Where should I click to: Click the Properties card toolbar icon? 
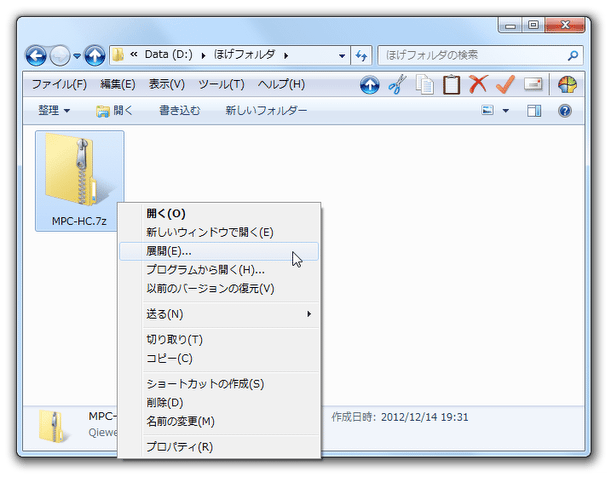point(533,84)
